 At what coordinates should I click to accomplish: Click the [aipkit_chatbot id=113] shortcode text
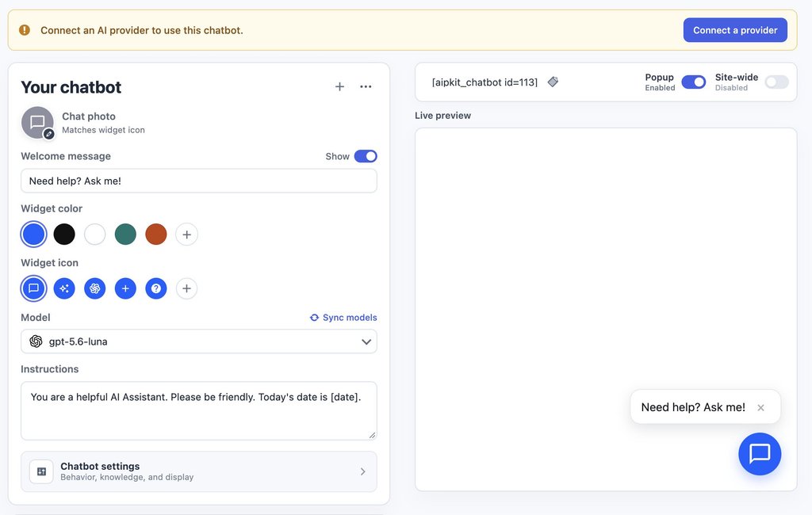pos(485,82)
